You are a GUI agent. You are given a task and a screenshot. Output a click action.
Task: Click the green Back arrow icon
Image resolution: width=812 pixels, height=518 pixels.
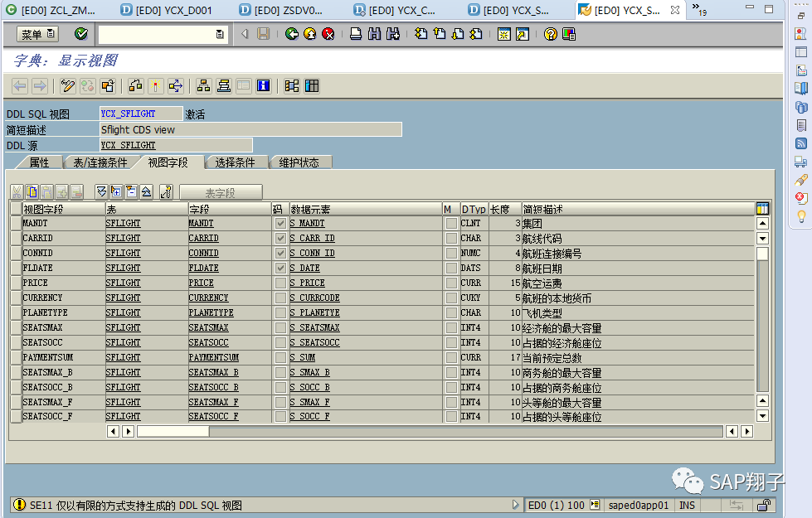point(292,34)
